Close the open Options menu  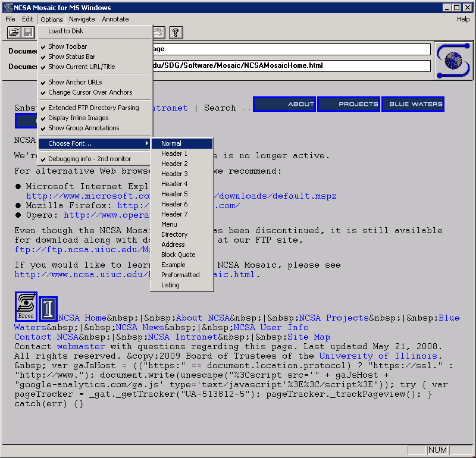click(52, 19)
